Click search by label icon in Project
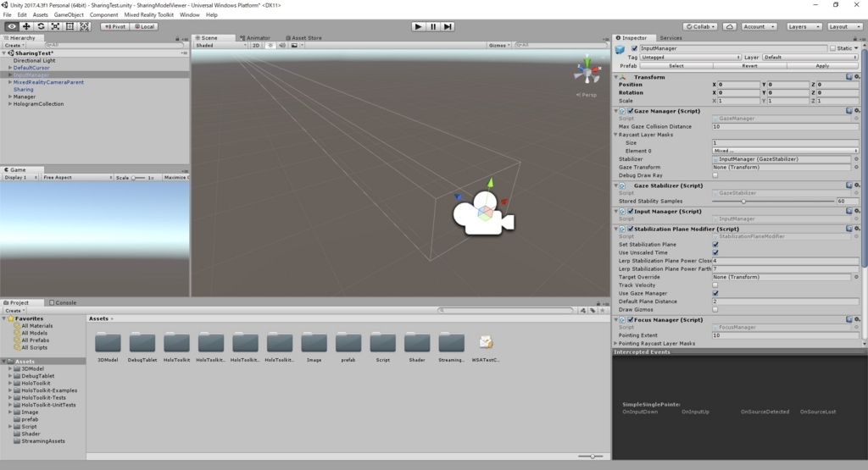The image size is (868, 470). tap(593, 311)
